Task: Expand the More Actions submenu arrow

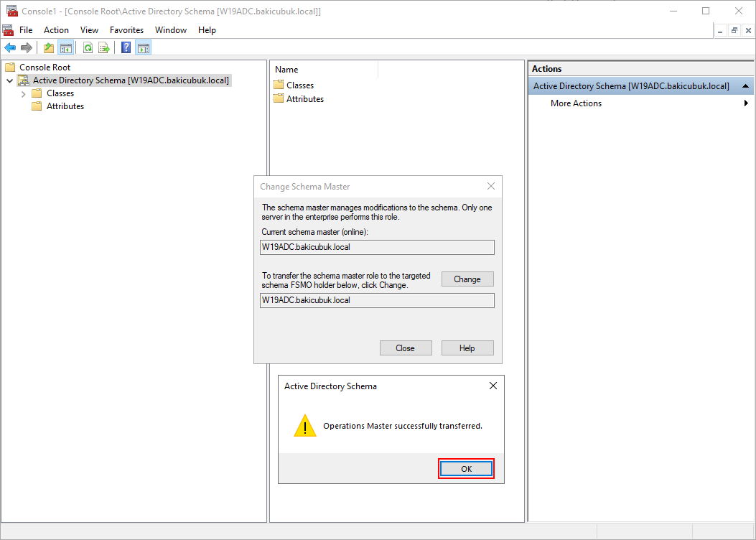Action: pyautogui.click(x=747, y=103)
